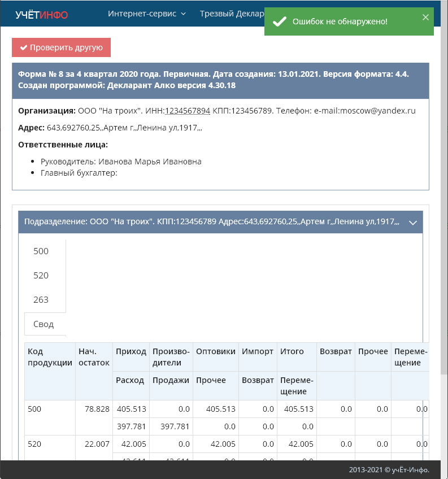Image resolution: width=448 pixels, height=479 pixels.
Task: Select the 500 product code tab
Action: pos(45,251)
